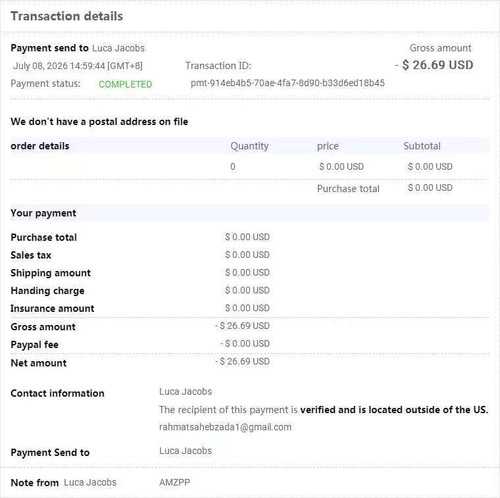The width and height of the screenshot is (500, 498).
Task: Click the July 08, 2026 transaction date
Action: coord(78,66)
